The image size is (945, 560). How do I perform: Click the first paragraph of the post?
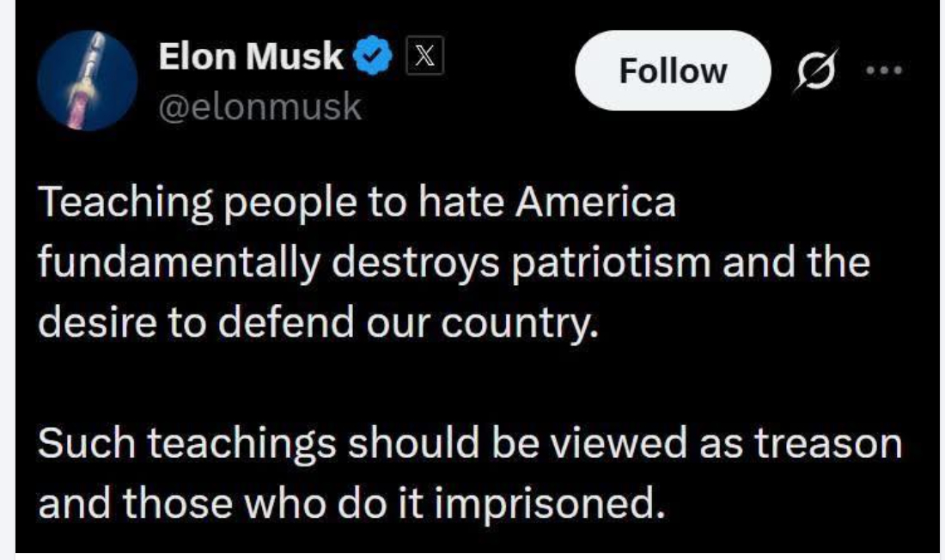[430, 262]
